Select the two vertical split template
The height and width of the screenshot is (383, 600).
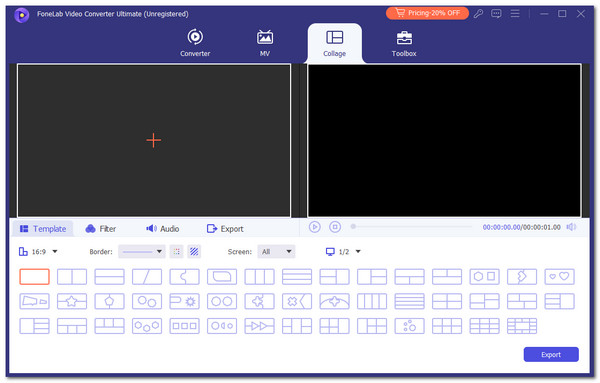(72, 277)
